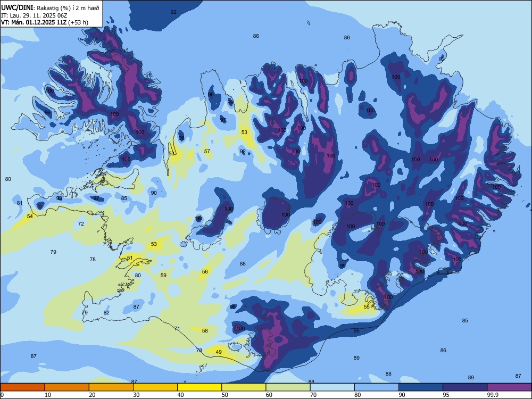Click the '72' humidity value on the map

[81, 223]
